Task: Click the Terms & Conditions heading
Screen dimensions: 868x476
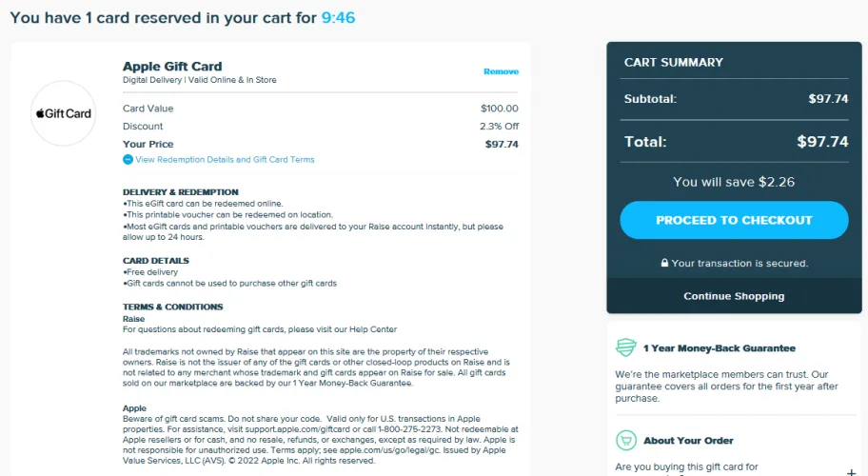Action: (172, 307)
